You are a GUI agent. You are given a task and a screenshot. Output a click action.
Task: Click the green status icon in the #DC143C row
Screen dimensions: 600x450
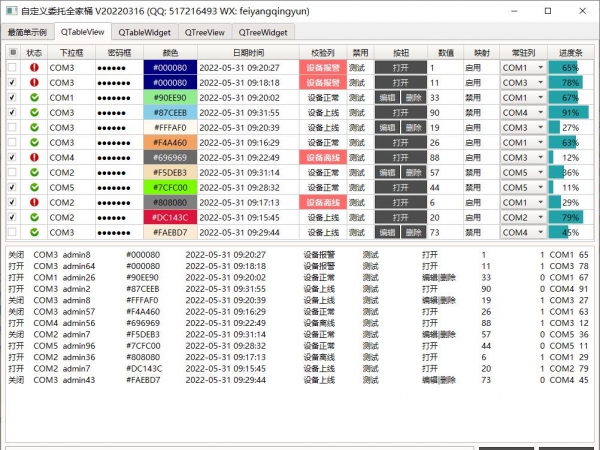click(34, 217)
